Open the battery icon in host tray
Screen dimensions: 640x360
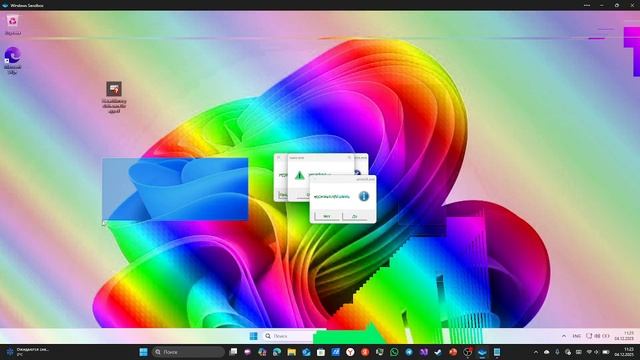606,352
